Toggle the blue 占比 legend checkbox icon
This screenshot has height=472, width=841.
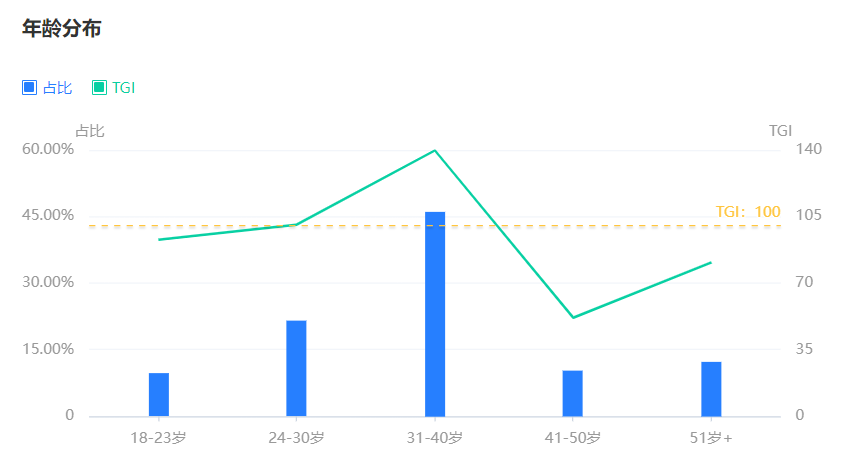point(29,88)
